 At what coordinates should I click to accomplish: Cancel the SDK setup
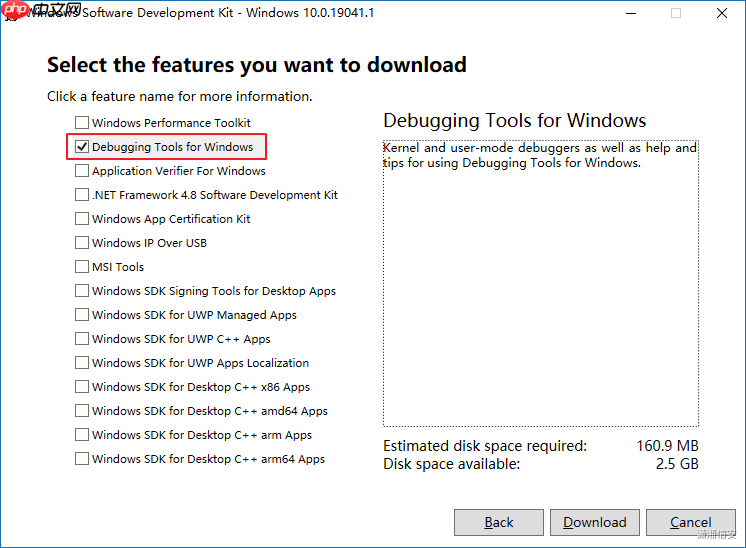[x=691, y=522]
